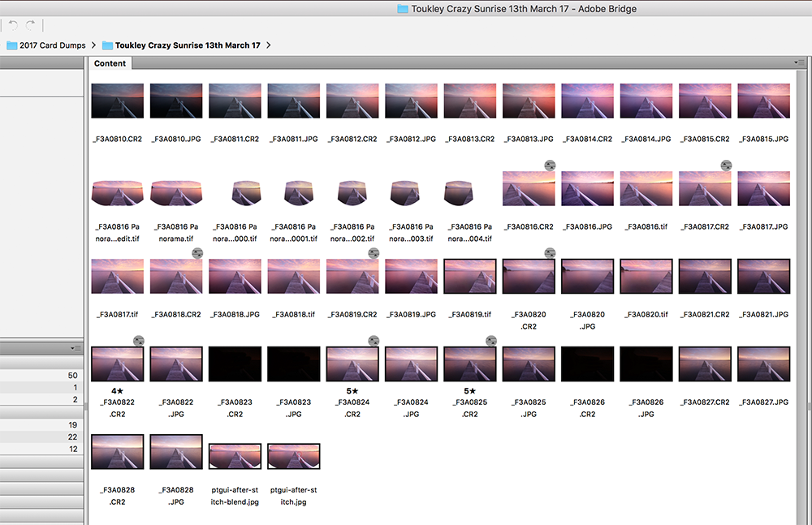812x525 pixels.
Task: Click the settings badge on _F3A0816.CR2
Action: pyautogui.click(x=550, y=166)
